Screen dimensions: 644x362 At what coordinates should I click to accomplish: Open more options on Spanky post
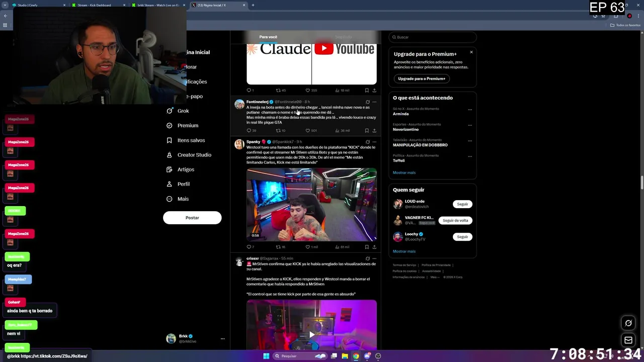[x=374, y=142]
